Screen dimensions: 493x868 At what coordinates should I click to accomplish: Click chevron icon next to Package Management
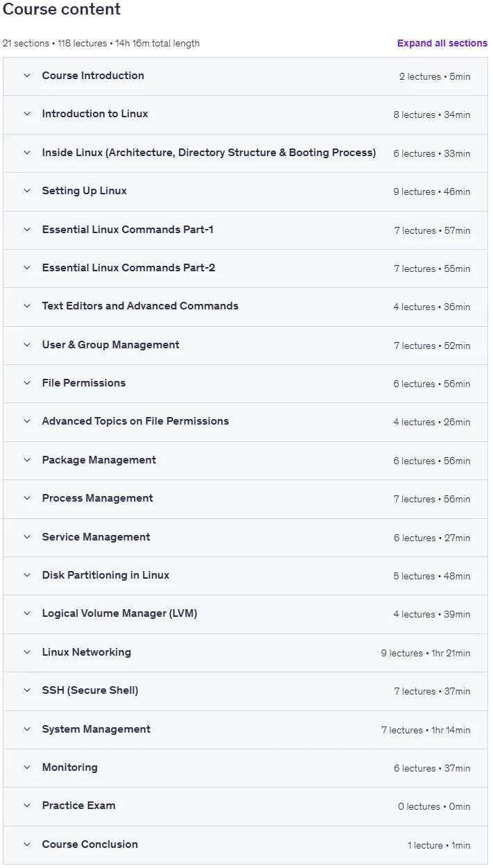point(27,460)
